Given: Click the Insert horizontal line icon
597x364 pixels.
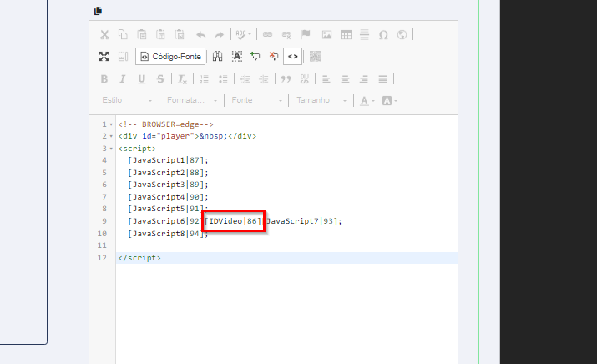Looking at the screenshot, I should tap(364, 35).
